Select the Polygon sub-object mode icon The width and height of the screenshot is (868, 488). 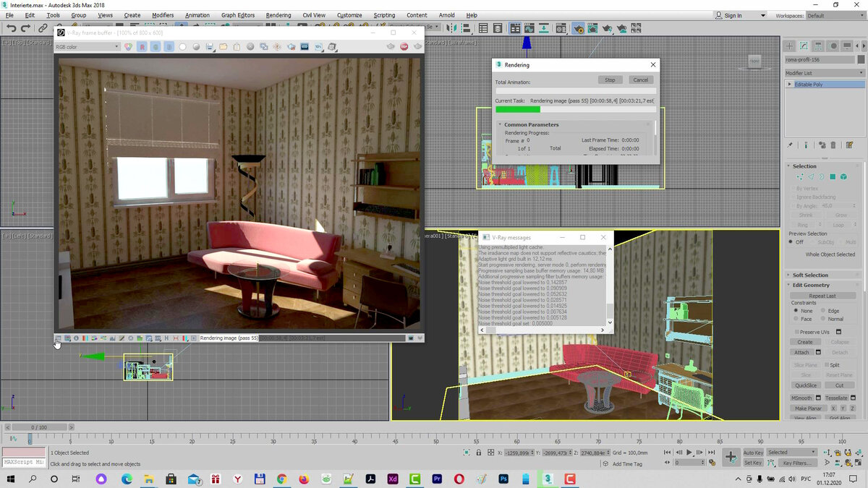[x=833, y=176]
